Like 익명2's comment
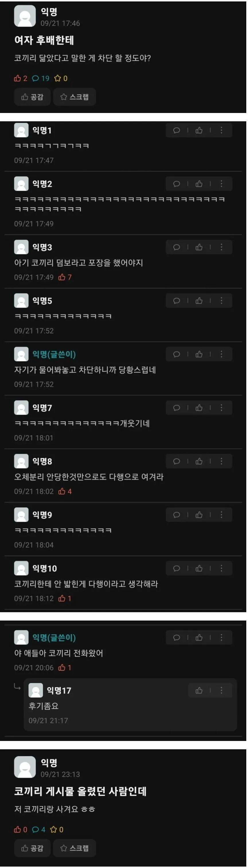Image resolution: width=248 pixels, height=868 pixels. pyautogui.click(x=199, y=184)
